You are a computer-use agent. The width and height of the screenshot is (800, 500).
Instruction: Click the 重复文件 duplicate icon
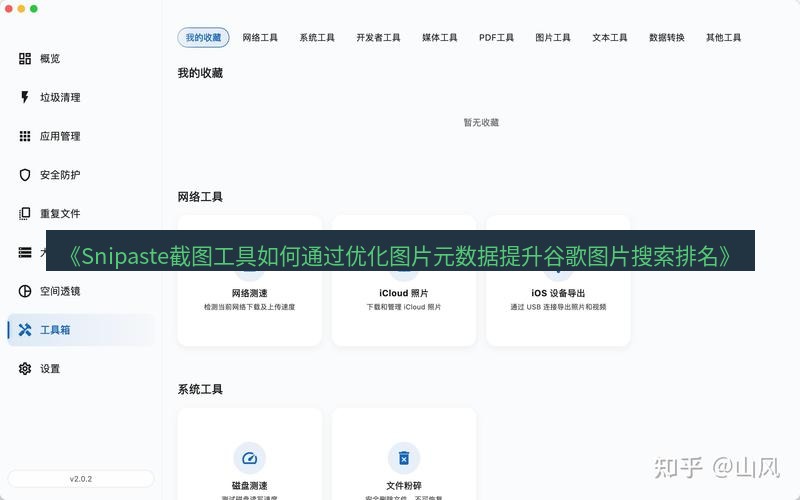coord(24,214)
